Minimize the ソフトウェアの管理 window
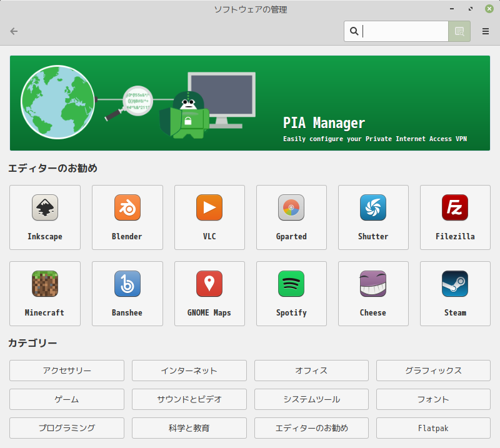 [x=452, y=9]
